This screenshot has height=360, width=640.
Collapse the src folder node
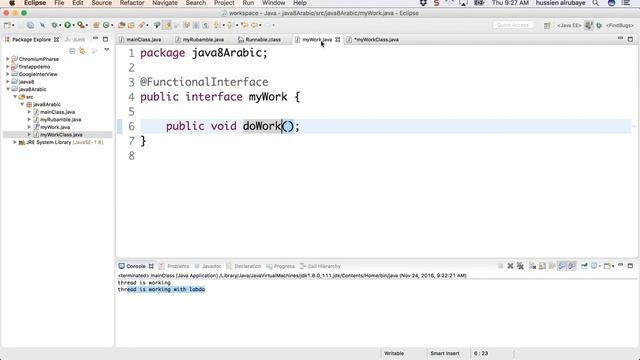click(x=15, y=97)
